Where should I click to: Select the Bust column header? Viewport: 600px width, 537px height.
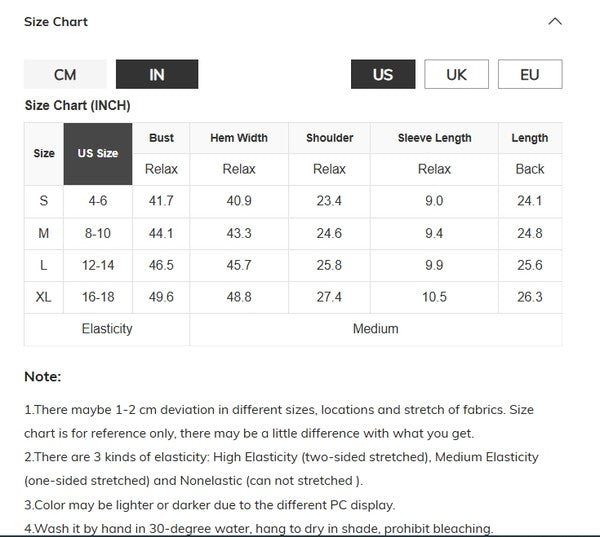[161, 138]
